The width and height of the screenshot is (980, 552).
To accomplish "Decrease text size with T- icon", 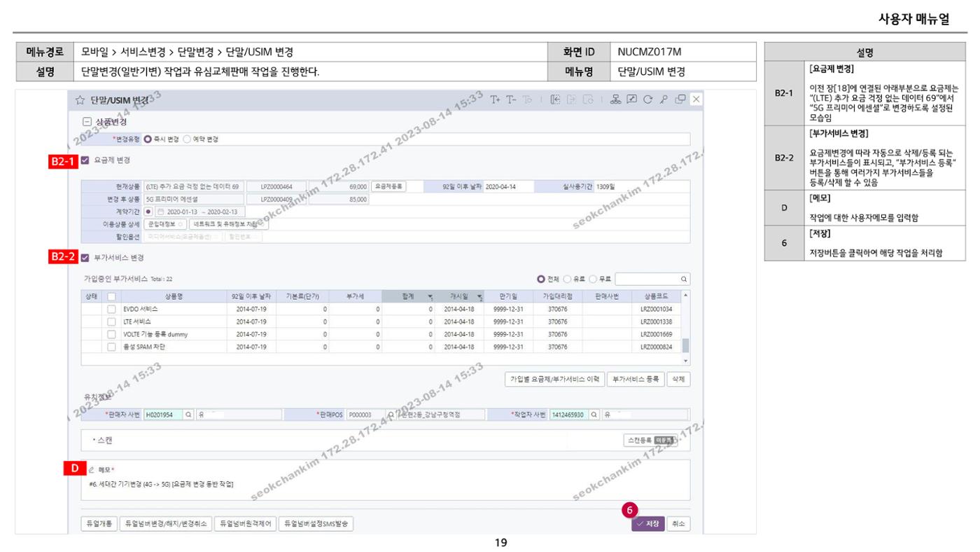I will tap(512, 99).
